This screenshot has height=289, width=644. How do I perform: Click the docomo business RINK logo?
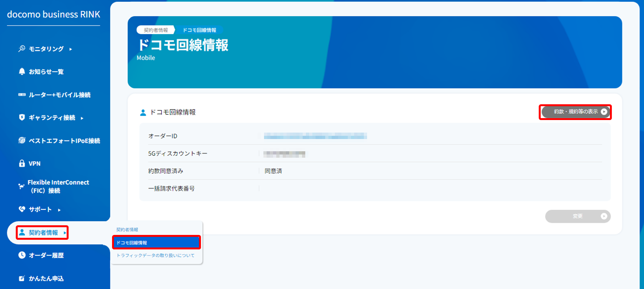(x=53, y=14)
